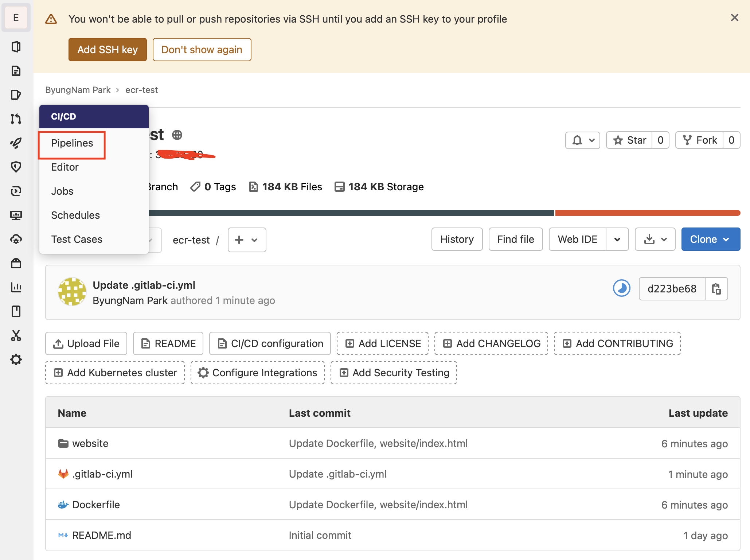Open Deployments sidebar icon
The width and height of the screenshot is (750, 560).
(16, 191)
